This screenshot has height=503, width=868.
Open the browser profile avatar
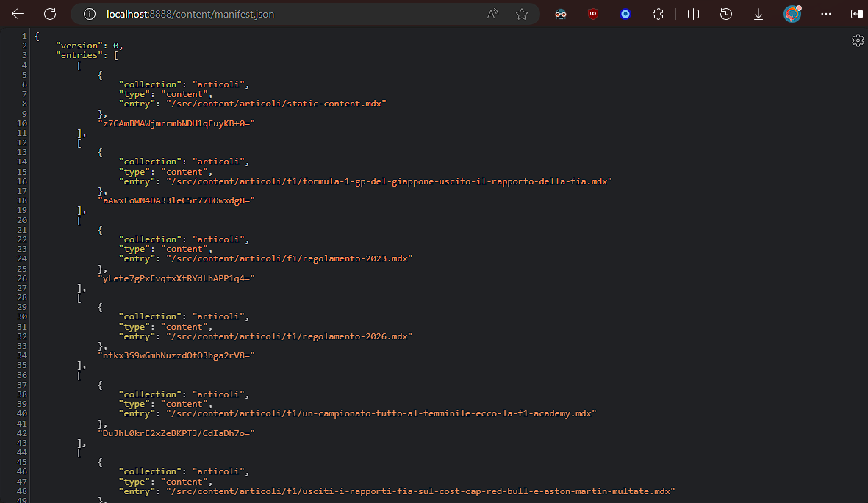click(792, 14)
